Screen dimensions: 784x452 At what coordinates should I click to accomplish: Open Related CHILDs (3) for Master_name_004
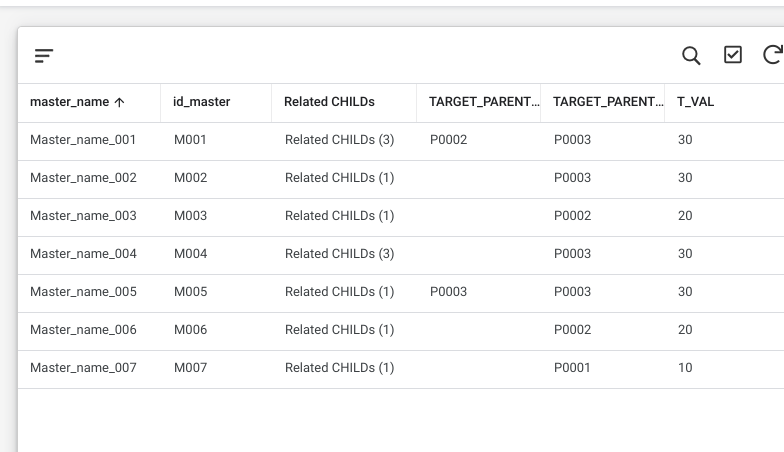[340, 254]
